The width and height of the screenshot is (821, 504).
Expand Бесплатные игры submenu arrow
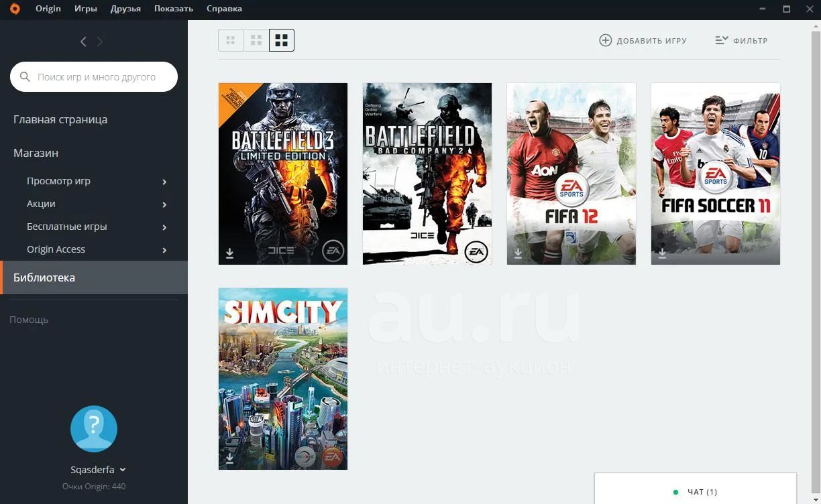click(164, 227)
